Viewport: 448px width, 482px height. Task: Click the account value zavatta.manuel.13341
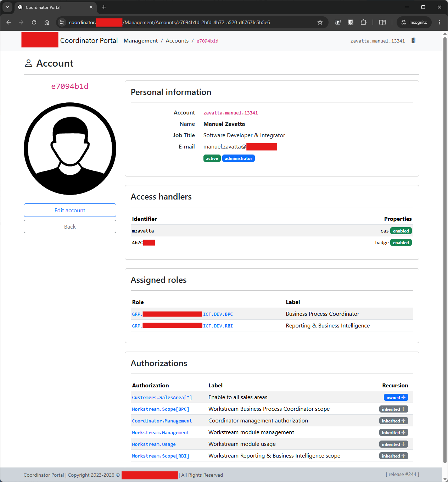231,113
